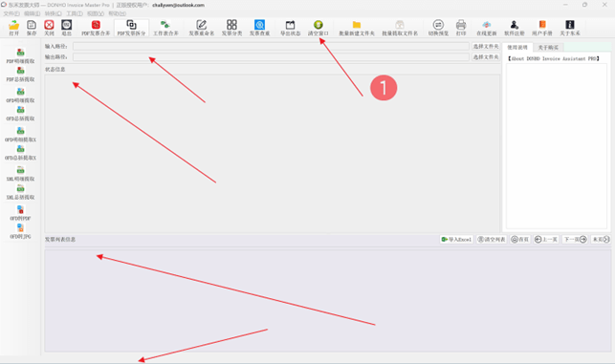This screenshot has height=364, width=615.
Task: Clear the window with 清空窗口
Action: click(x=318, y=29)
